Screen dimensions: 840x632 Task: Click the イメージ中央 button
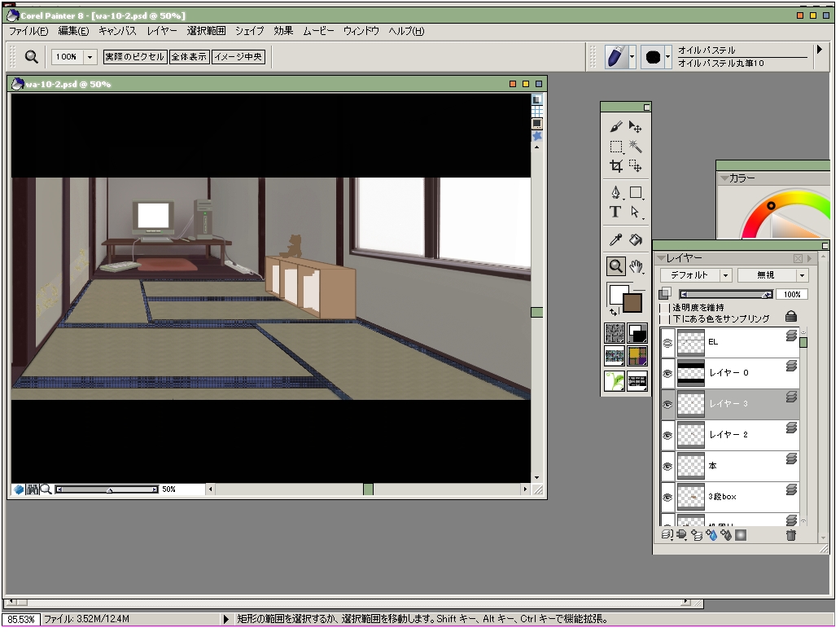point(238,57)
